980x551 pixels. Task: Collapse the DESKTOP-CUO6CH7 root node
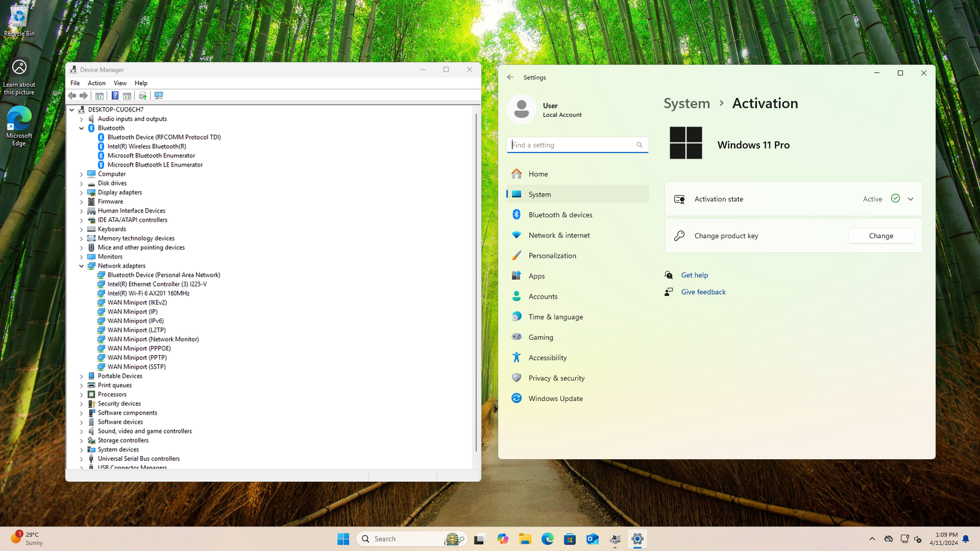click(72, 110)
